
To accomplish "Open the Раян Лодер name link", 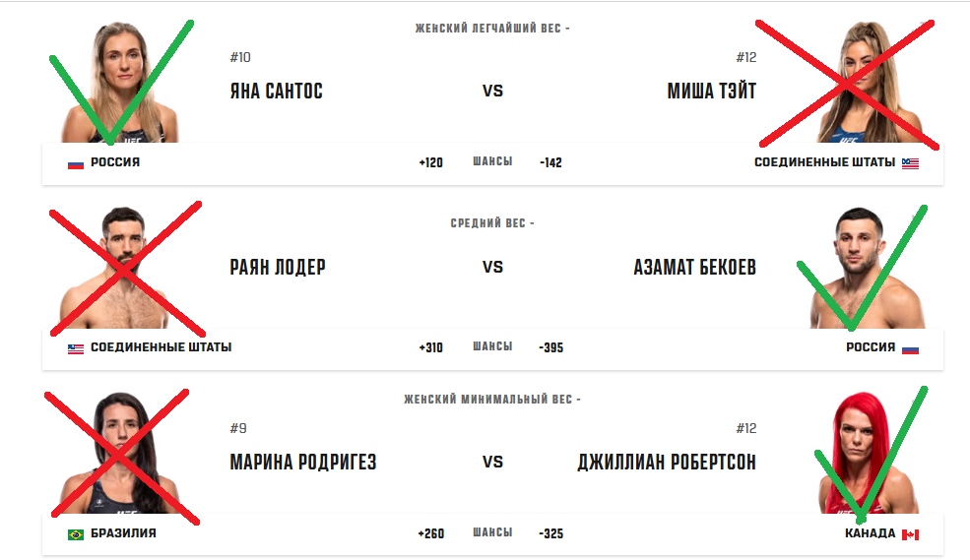I will click(277, 267).
